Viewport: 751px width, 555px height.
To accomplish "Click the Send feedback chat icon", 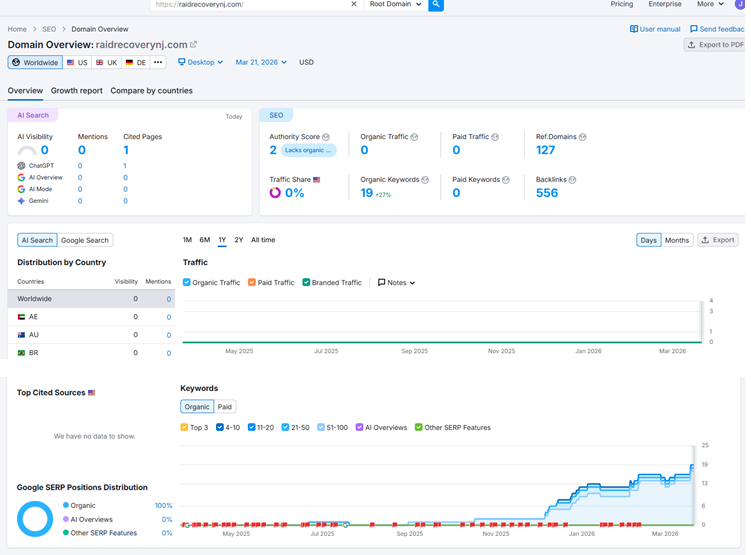I will 694,29.
